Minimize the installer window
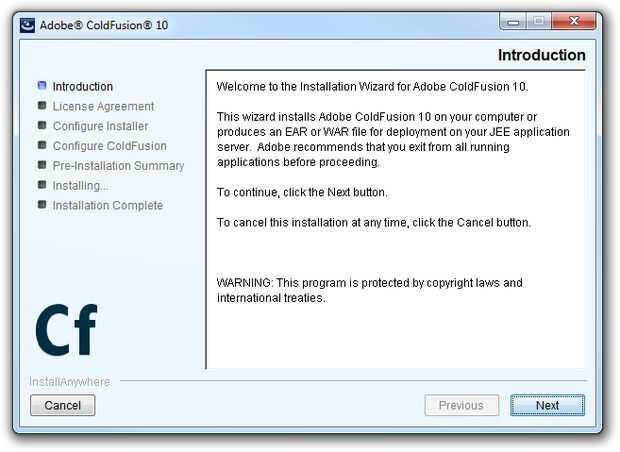This screenshot has height=452, width=620. (x=513, y=22)
